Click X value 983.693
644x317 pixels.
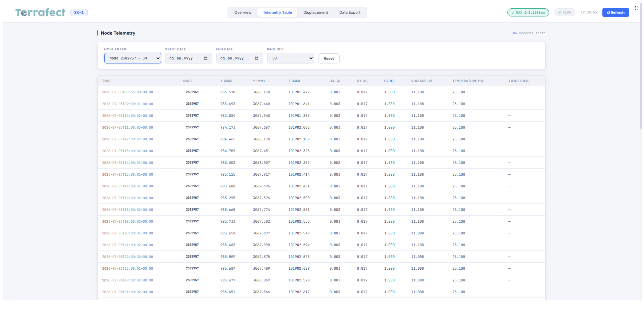[228, 104]
